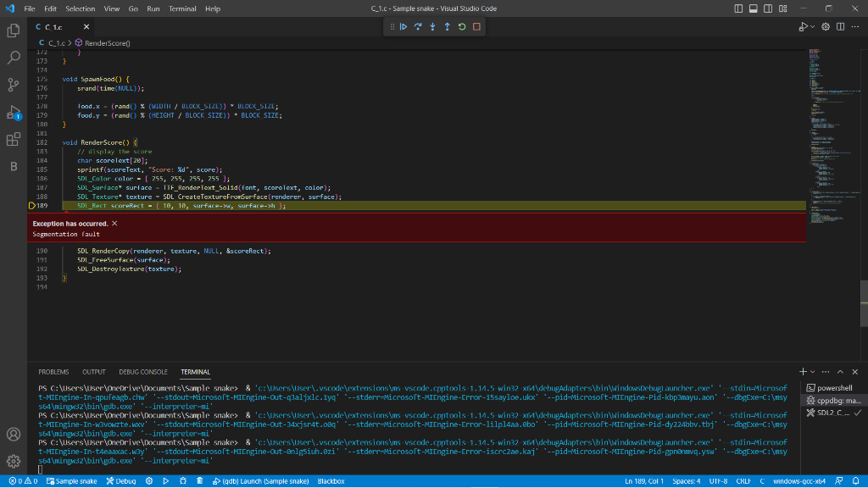Screen dimensions: 868x488
Task: Toggle the primary side bar visibility
Action: click(x=739, y=8)
